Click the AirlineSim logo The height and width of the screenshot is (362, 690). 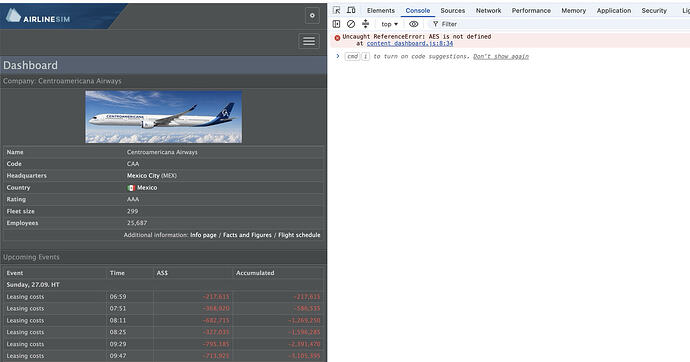[38, 16]
